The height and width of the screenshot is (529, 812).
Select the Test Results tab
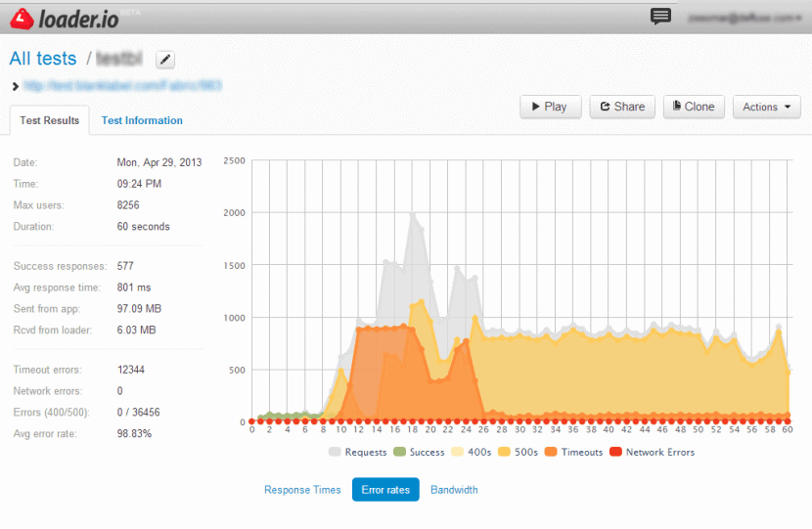(49, 120)
